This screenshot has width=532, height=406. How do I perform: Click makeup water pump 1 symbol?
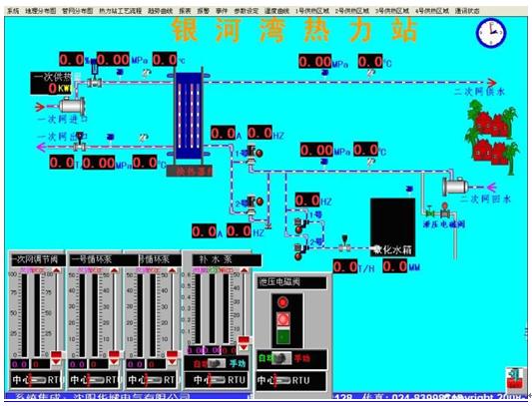(x=300, y=224)
